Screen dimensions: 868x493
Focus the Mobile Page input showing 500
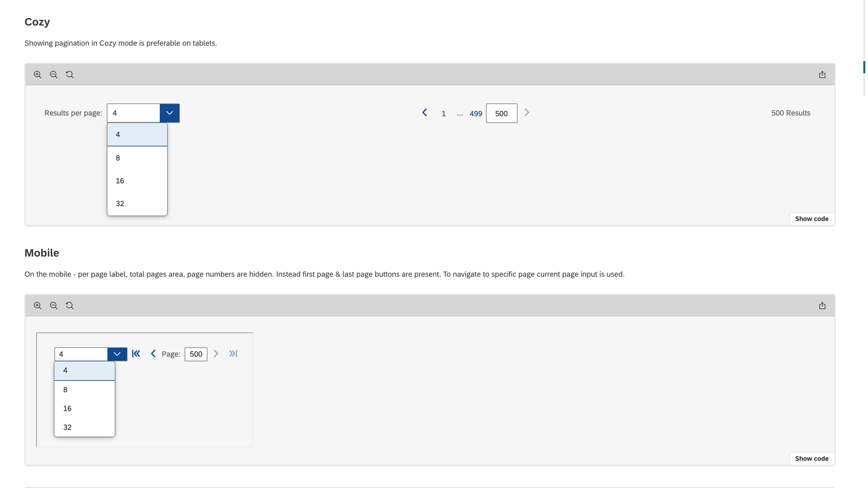196,355
